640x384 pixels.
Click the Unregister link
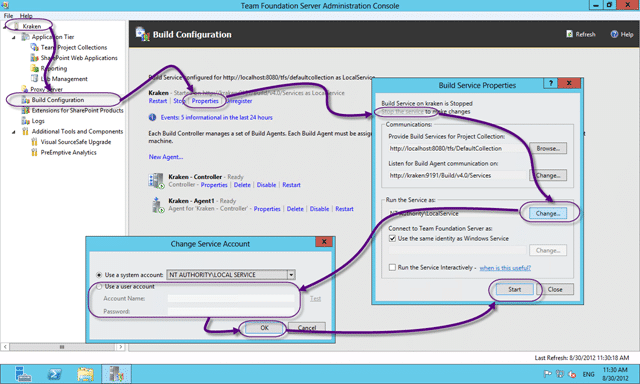[239, 101]
